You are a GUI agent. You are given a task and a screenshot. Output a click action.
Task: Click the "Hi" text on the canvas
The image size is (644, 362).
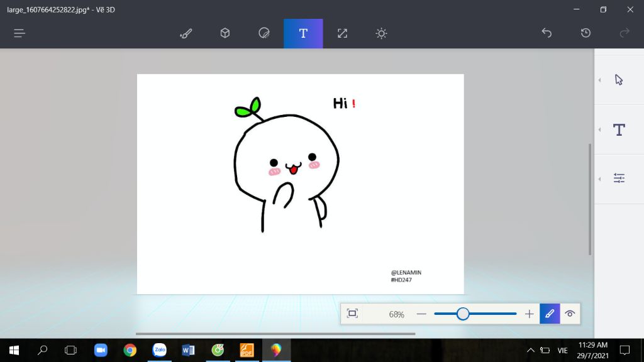tap(340, 104)
